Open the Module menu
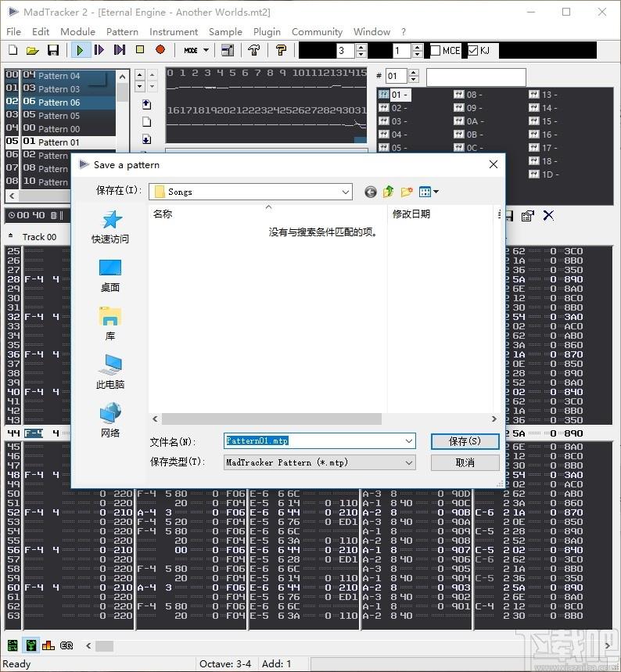The image size is (621, 672). [77, 32]
